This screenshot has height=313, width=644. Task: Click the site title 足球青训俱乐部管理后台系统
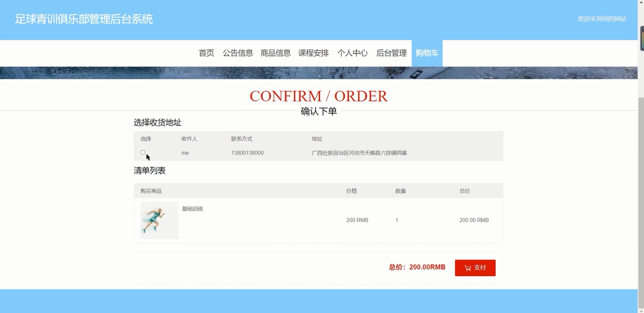coord(84,19)
